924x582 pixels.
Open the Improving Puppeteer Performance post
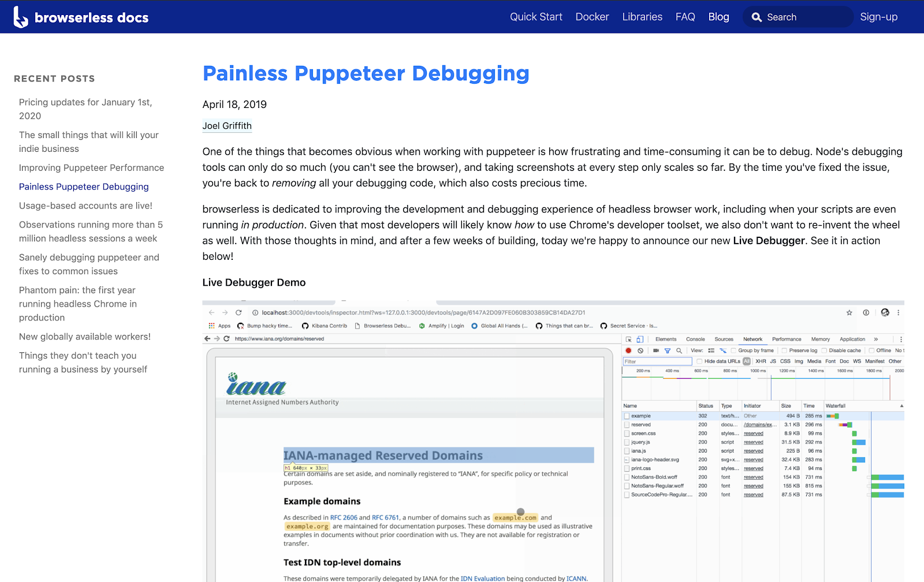tap(91, 168)
